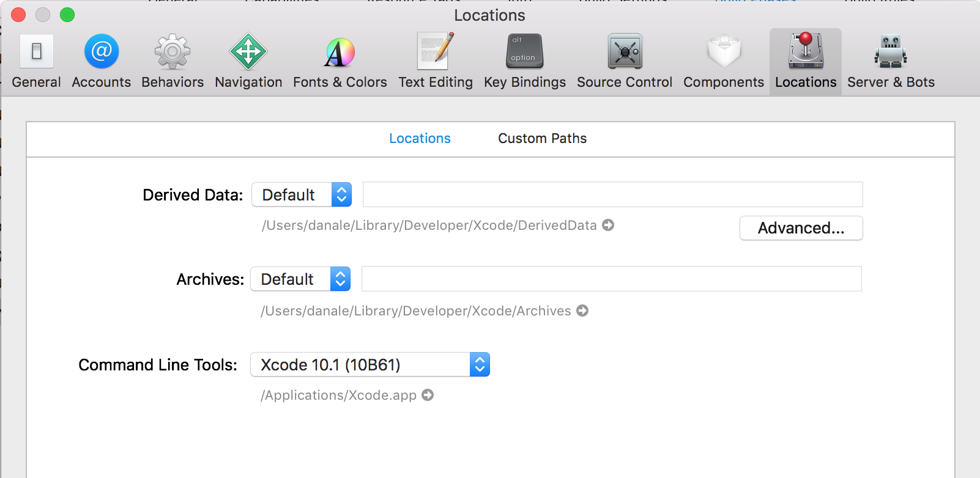This screenshot has width=980, height=478.
Task: Click the DerivedData path text
Action: (x=429, y=226)
